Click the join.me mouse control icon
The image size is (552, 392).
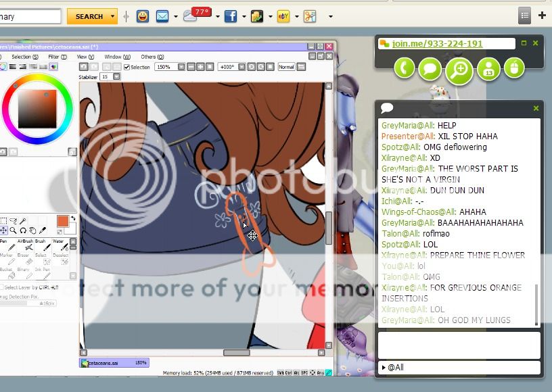pyautogui.click(x=514, y=68)
